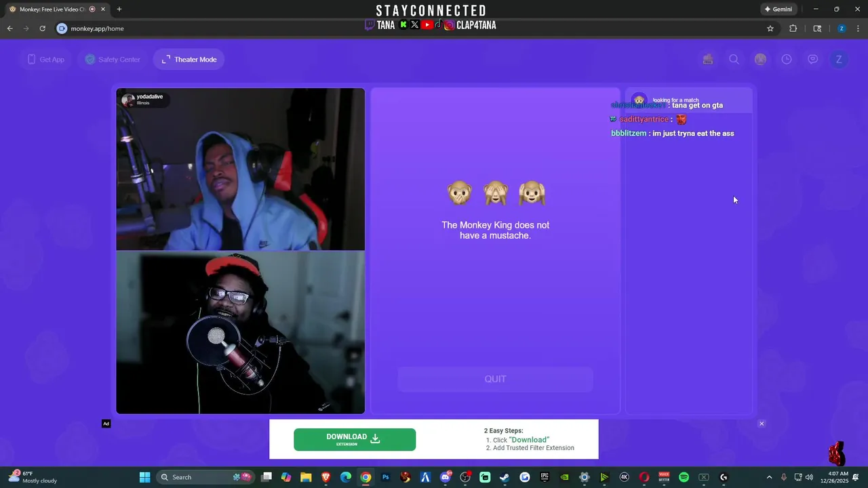Click the stranger's webcam video
The width and height of the screenshot is (868, 488).
click(x=240, y=169)
